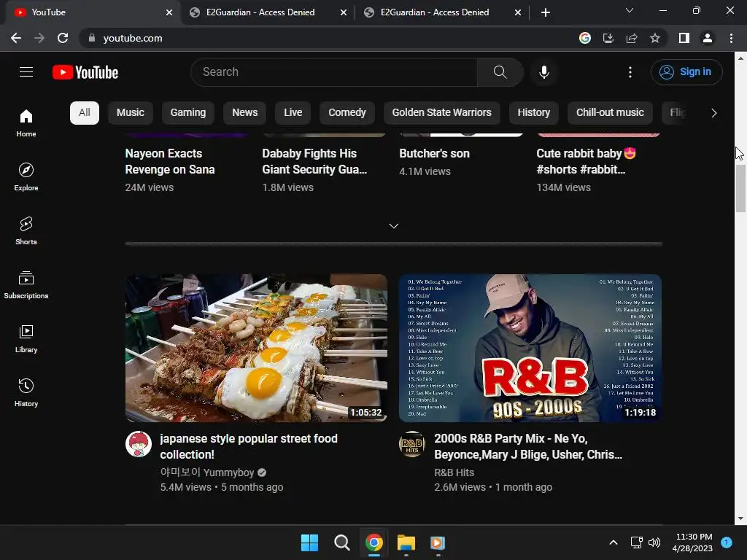Open Cute rabbit baby short
This screenshot has width=747, height=560.
point(586,161)
